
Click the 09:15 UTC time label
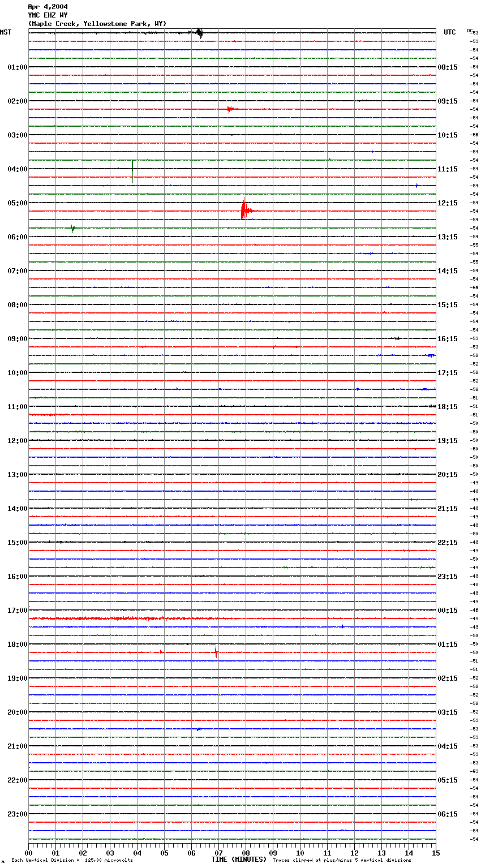448,101
